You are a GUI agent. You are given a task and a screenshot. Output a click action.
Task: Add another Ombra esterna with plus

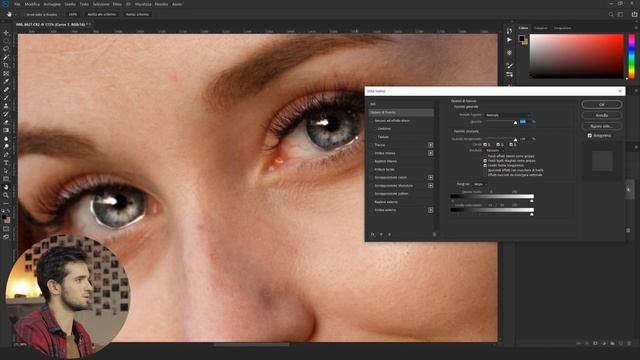point(431,210)
